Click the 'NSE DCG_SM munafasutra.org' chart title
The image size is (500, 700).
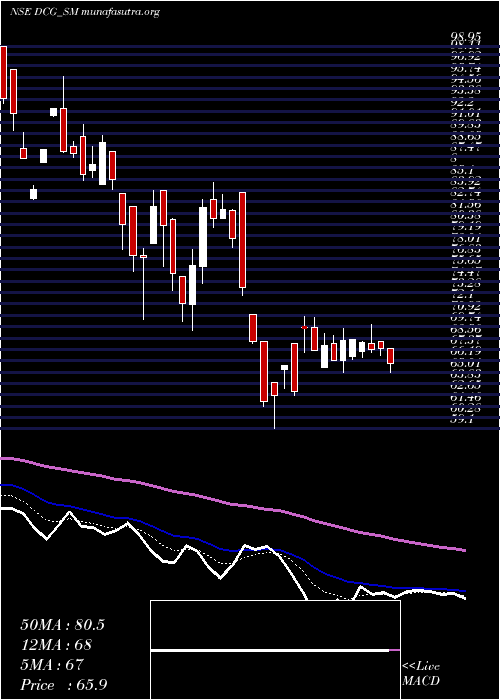pyautogui.click(x=85, y=12)
